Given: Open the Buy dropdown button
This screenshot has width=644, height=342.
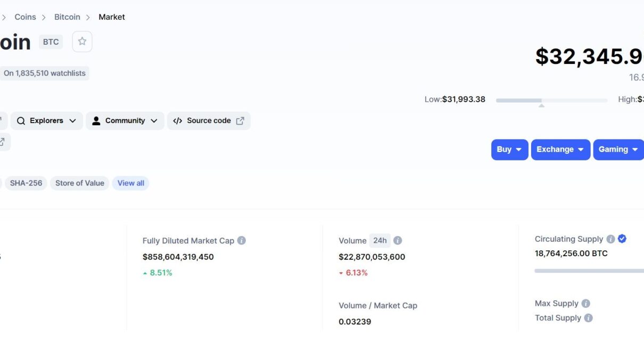Looking at the screenshot, I should click(509, 150).
